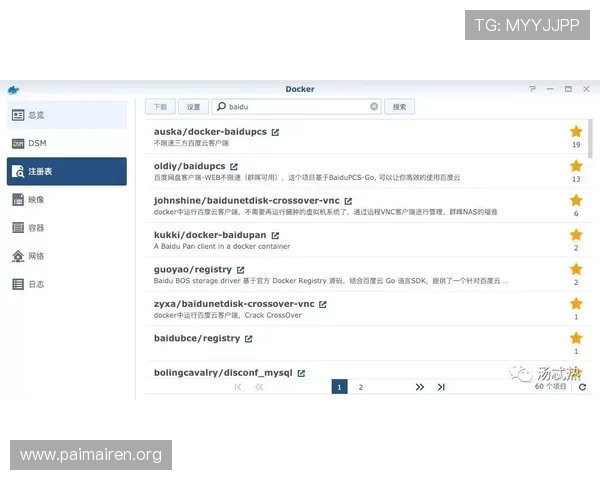Go to previous page of results

coord(259,387)
